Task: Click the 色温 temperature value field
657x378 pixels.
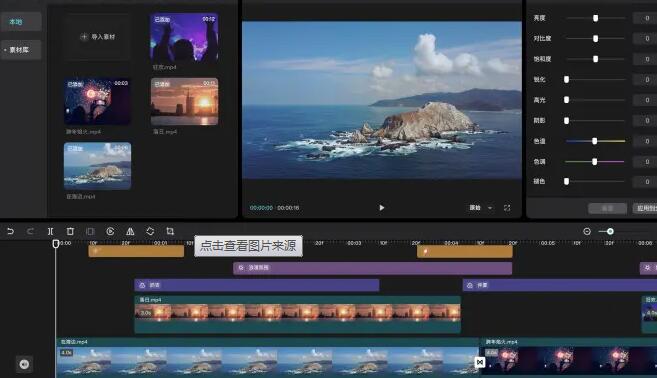Action: pyautogui.click(x=645, y=141)
